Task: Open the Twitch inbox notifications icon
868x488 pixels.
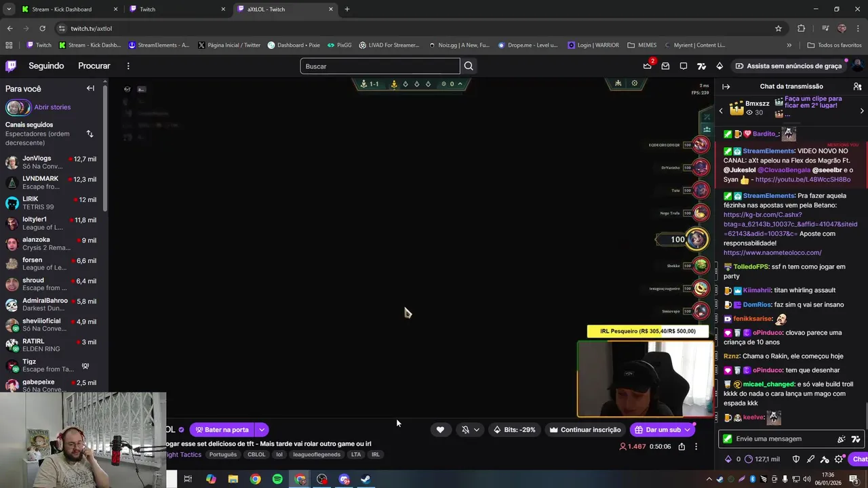Action: click(665, 66)
